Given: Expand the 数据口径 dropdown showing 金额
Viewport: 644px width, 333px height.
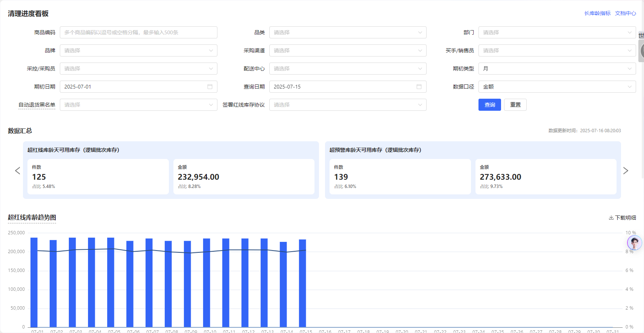Looking at the screenshot, I should click(x=557, y=87).
